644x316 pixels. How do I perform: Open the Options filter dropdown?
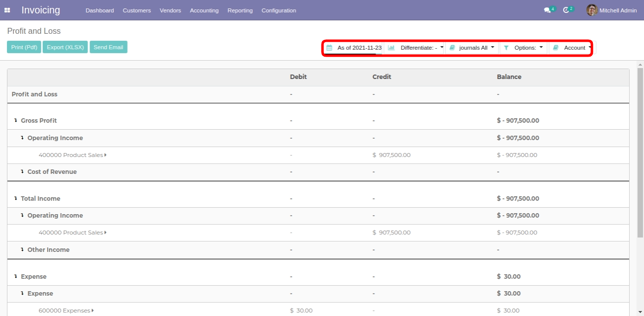(x=528, y=48)
